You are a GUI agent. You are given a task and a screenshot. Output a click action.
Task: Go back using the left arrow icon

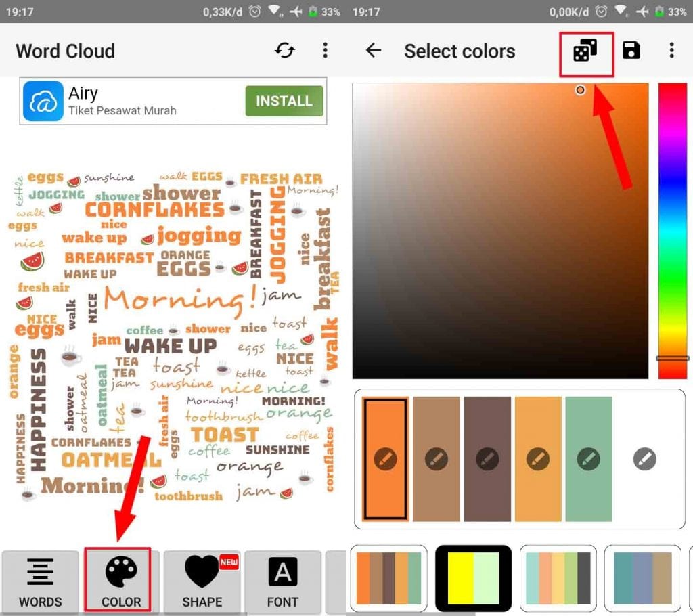pyautogui.click(x=374, y=50)
